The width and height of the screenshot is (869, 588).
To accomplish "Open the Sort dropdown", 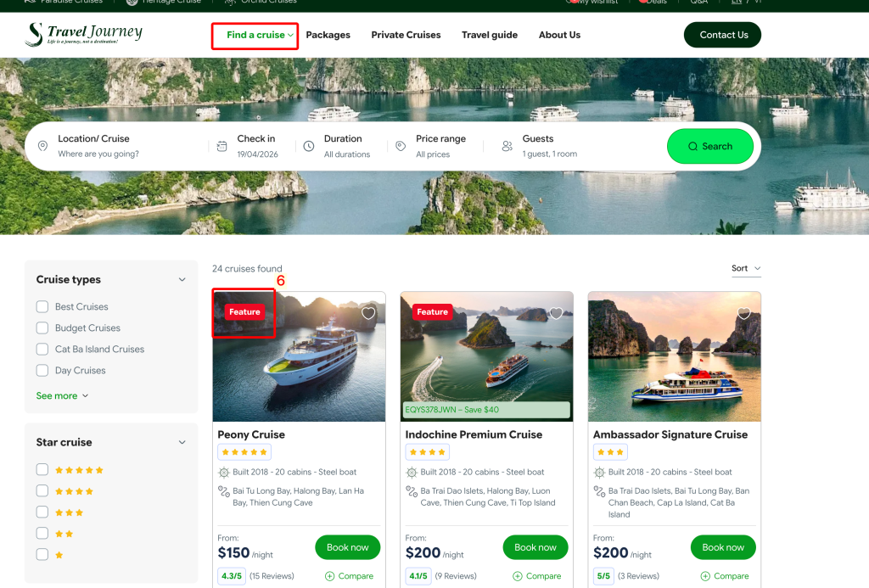I will coord(746,268).
